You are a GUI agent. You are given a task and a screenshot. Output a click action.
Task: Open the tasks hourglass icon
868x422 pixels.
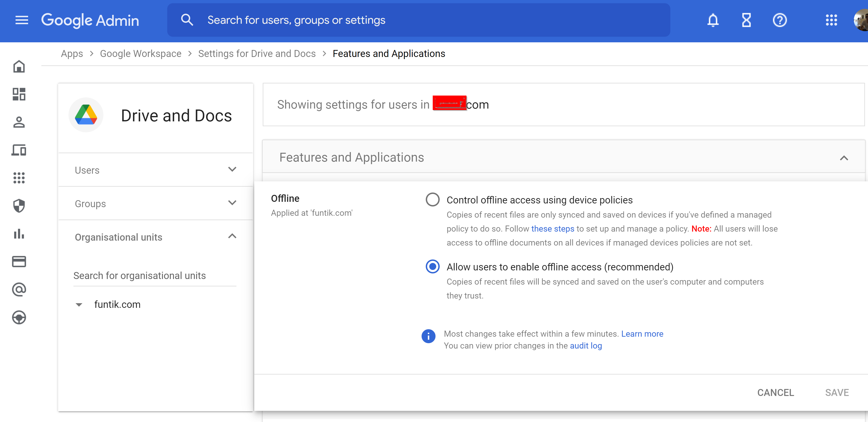click(746, 20)
